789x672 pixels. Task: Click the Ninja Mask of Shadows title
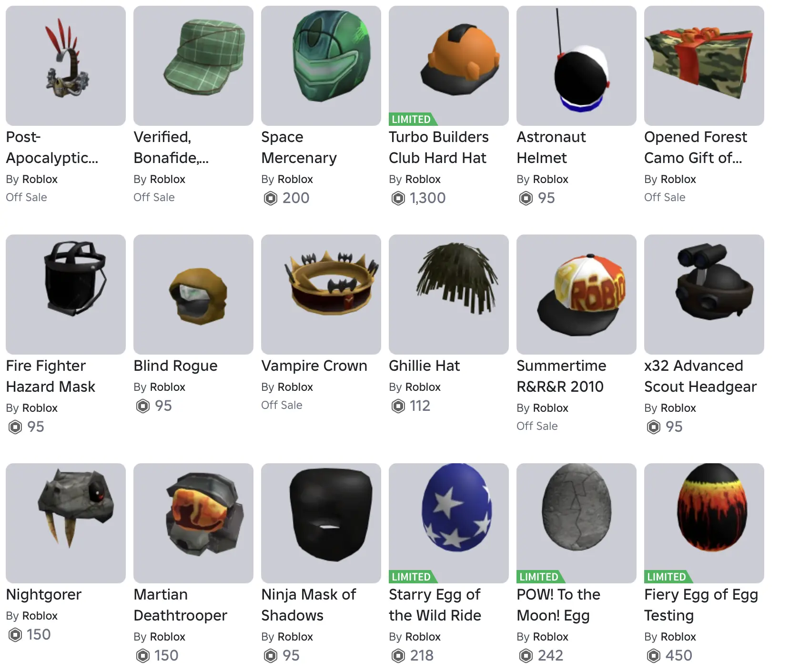(x=308, y=605)
